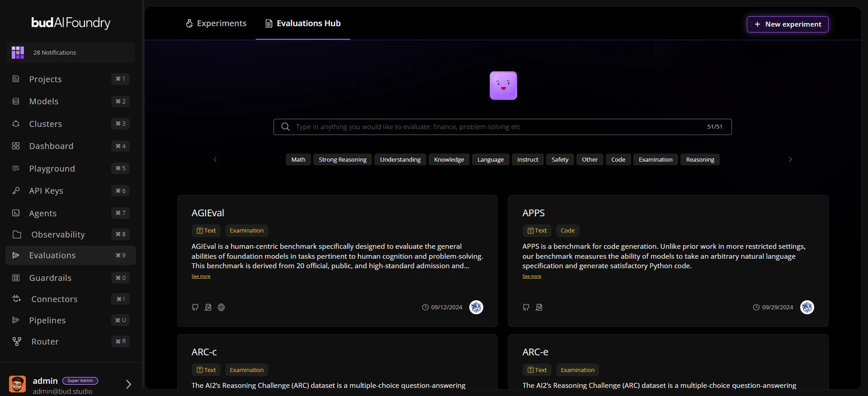The height and width of the screenshot is (396, 868).
Task: Click the AGIEval date 09/12/2024
Action: 447,307
